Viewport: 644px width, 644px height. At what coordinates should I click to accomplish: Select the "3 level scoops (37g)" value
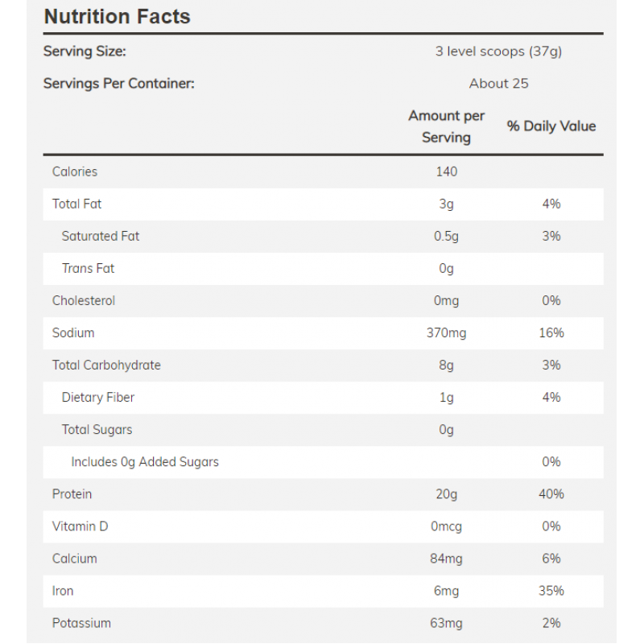tap(498, 52)
